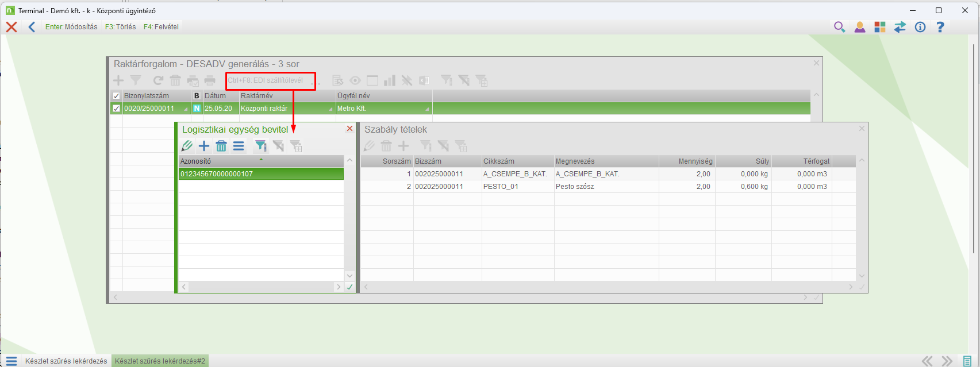
Task: Select PESTO_01 cell in Szabály tételek
Action: click(x=518, y=187)
